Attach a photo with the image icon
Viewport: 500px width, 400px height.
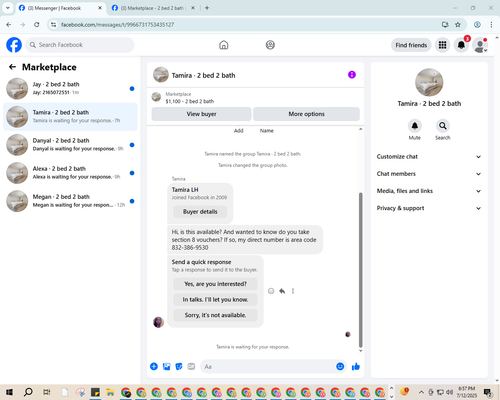click(166, 367)
